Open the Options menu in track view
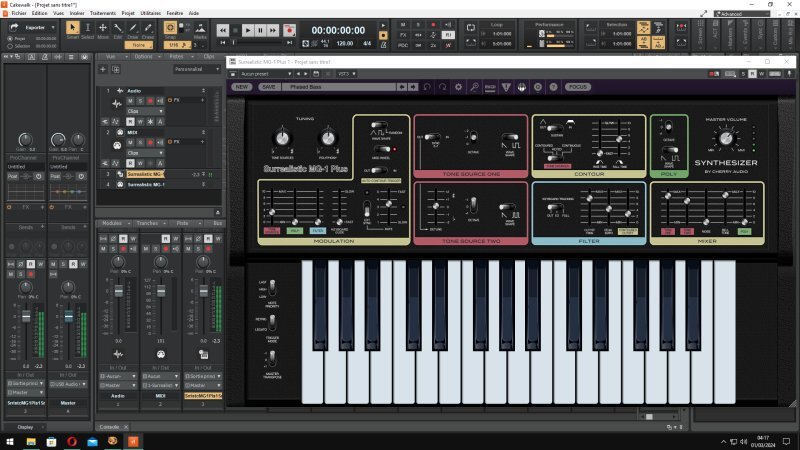Screen dimensions: 800x450 (x=145, y=57)
